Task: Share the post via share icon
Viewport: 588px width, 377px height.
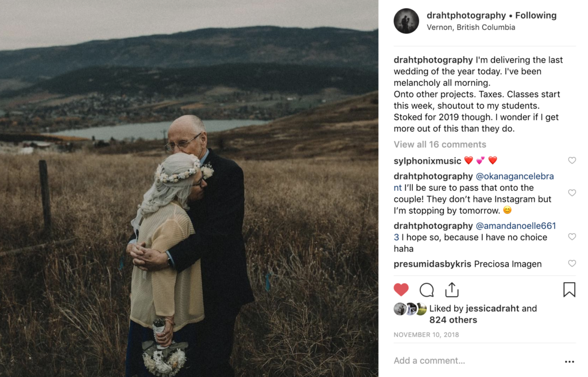Action: 452,290
